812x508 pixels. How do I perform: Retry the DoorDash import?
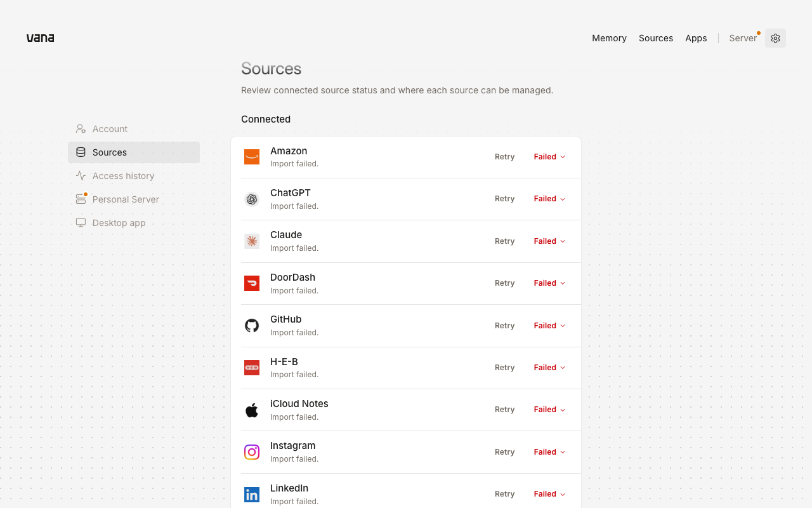(x=505, y=283)
